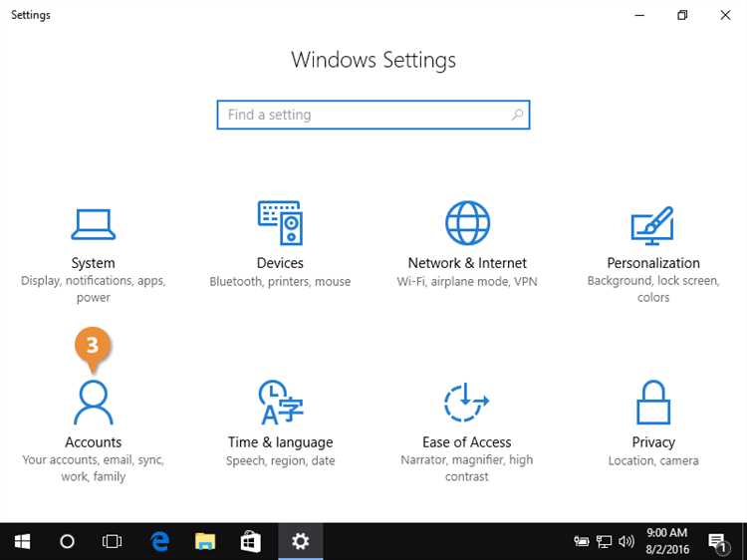This screenshot has width=747, height=560.
Task: Open Network & Internet globe icon
Action: pyautogui.click(x=467, y=223)
